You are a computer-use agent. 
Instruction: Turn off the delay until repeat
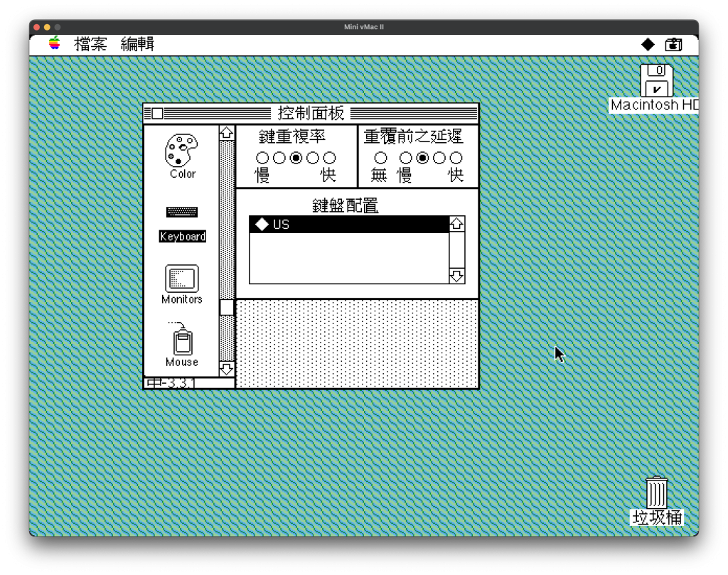coord(380,158)
